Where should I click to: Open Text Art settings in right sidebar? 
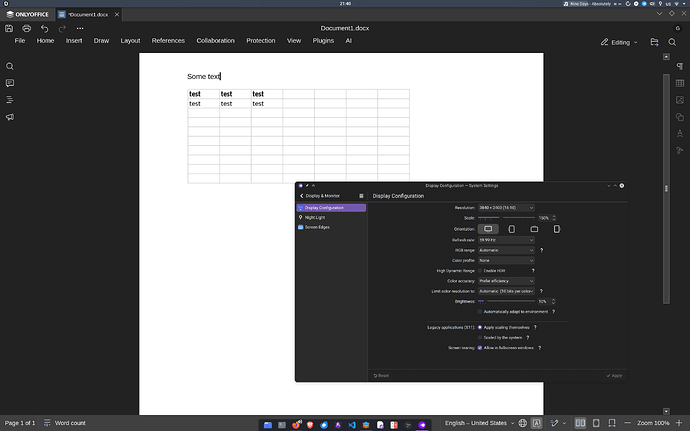(x=680, y=133)
